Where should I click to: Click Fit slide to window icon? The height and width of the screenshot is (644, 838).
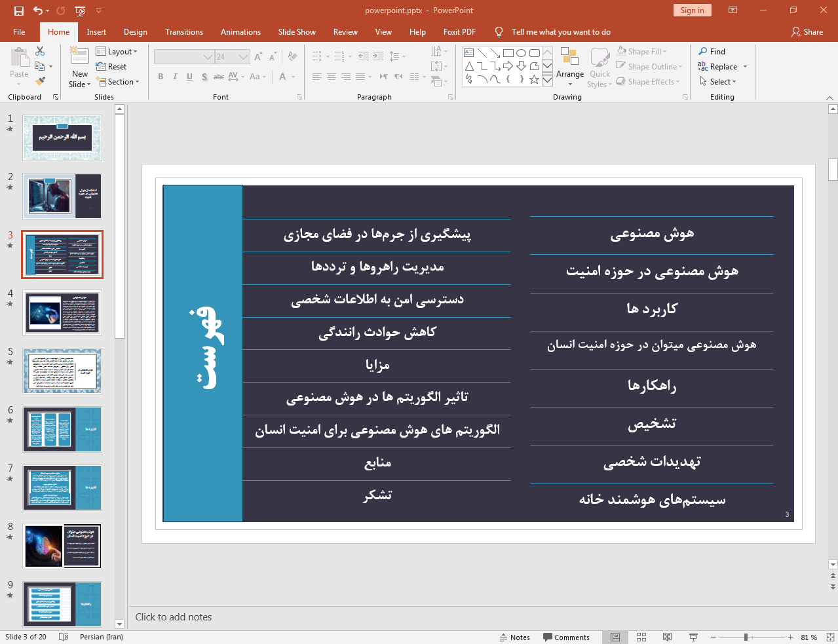(830, 637)
